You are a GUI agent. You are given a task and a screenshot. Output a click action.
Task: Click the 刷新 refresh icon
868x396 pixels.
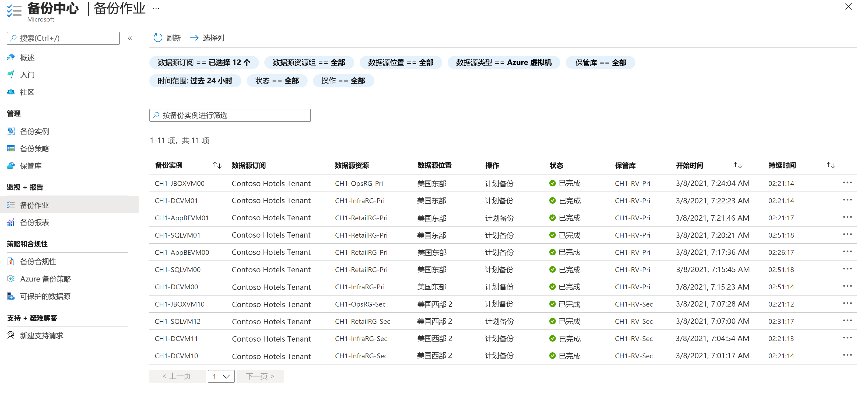pyautogui.click(x=158, y=38)
